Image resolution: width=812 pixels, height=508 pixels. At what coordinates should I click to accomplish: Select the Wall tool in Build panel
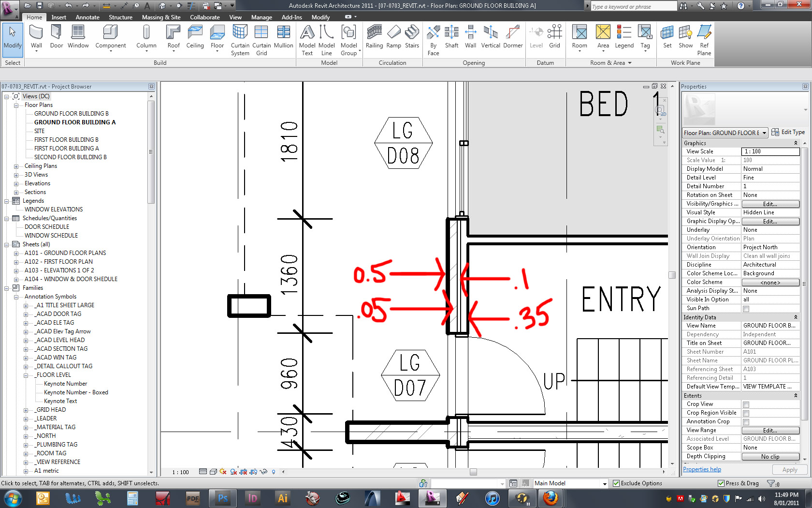click(36, 38)
